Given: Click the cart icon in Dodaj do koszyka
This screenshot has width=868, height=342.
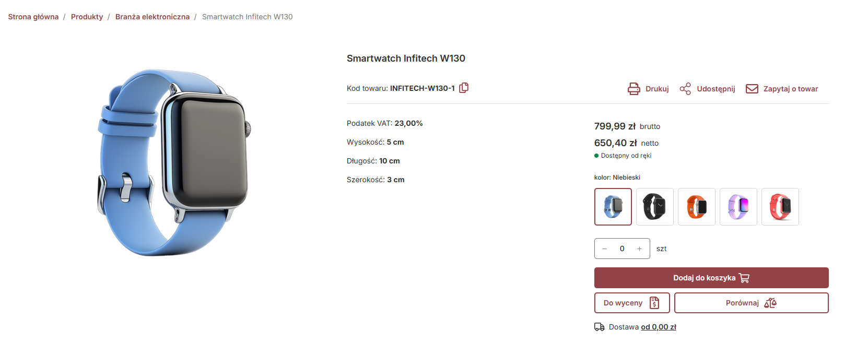Looking at the screenshot, I should (x=744, y=278).
